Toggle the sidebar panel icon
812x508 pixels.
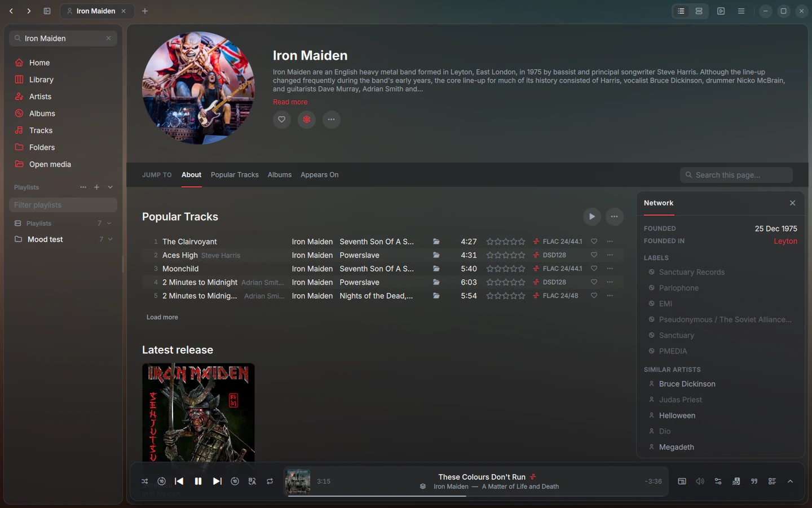(47, 11)
